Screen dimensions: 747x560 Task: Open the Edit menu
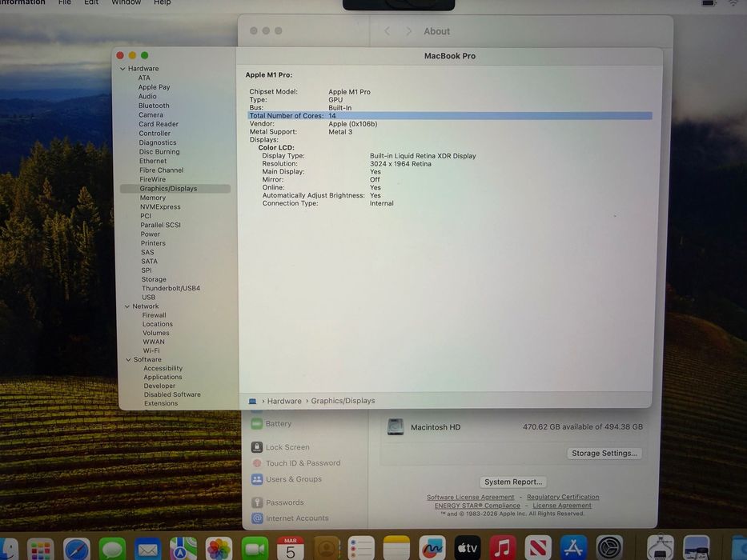tap(91, 2)
